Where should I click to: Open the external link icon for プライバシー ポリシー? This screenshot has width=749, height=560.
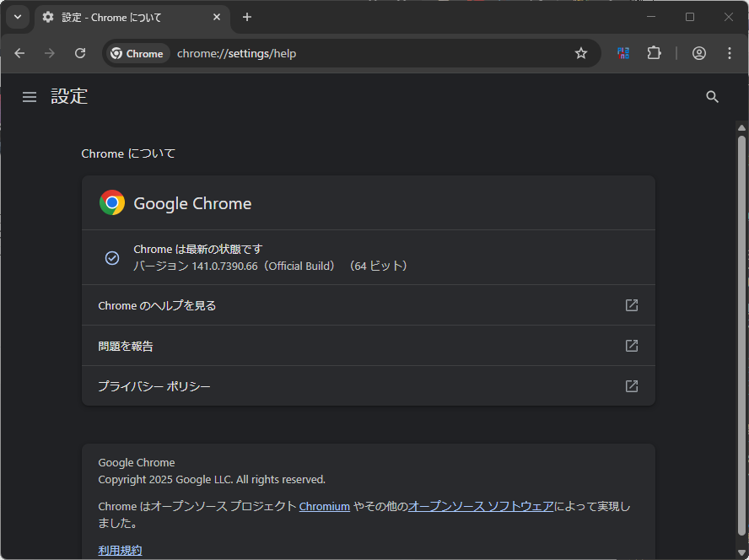click(631, 385)
